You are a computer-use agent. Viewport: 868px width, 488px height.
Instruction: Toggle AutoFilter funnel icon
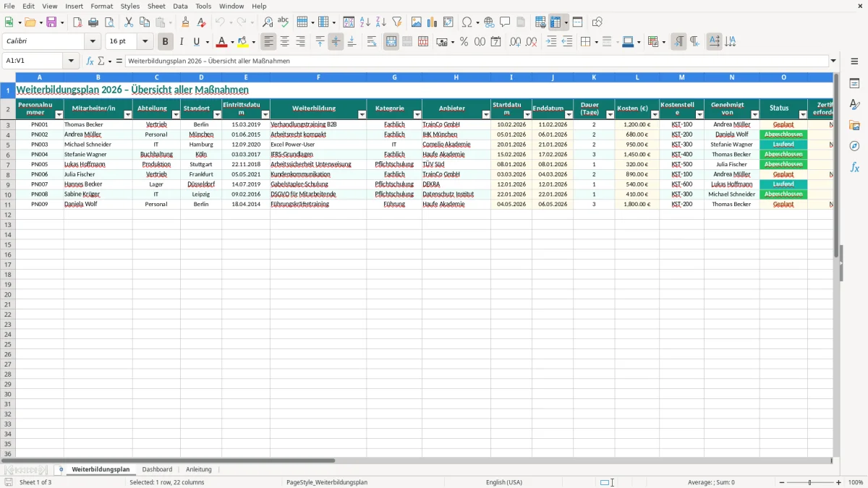click(x=397, y=22)
